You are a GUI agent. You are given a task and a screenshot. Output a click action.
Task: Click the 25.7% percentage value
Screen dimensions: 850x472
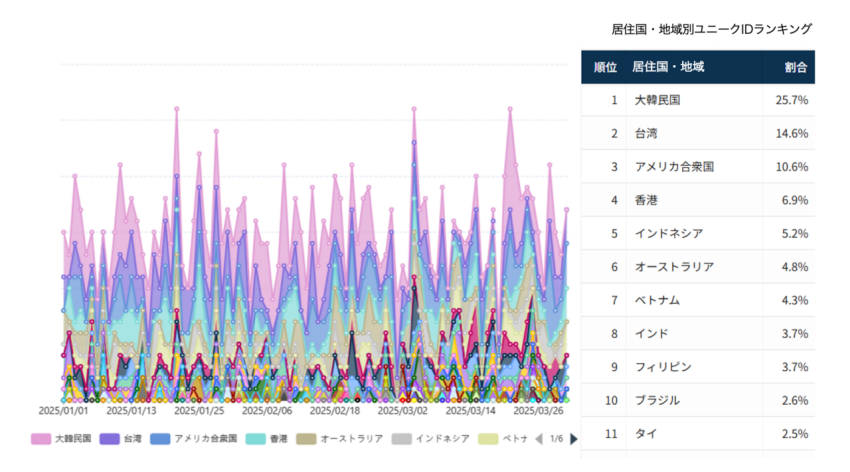pos(791,100)
